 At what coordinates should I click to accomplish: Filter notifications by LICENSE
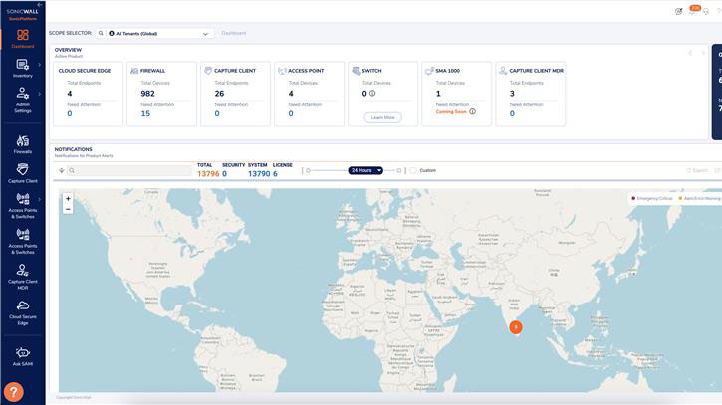[282, 165]
